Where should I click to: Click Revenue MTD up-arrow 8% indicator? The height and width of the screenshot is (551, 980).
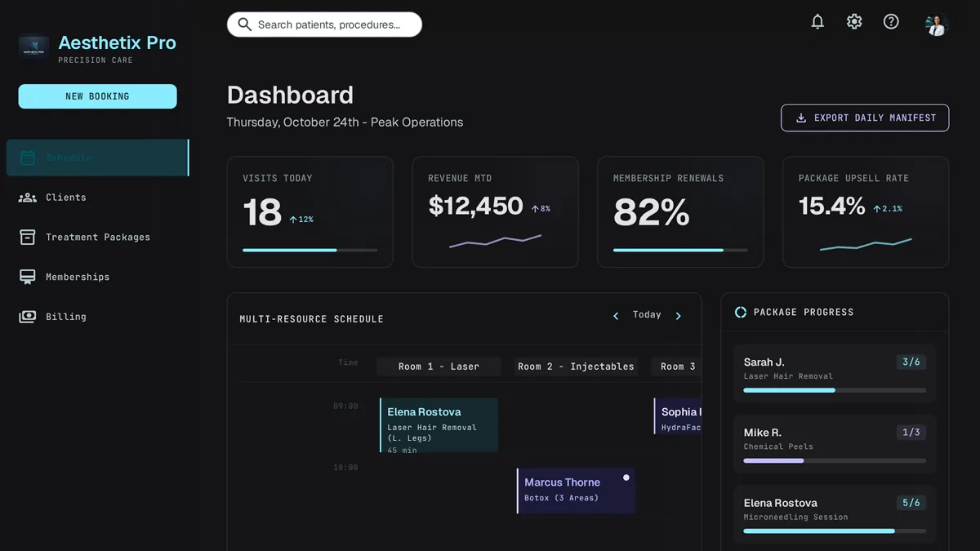point(541,209)
